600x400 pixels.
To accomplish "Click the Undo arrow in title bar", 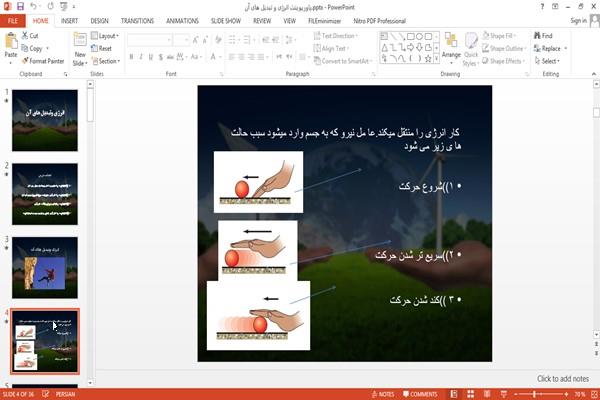I will click(34, 7).
